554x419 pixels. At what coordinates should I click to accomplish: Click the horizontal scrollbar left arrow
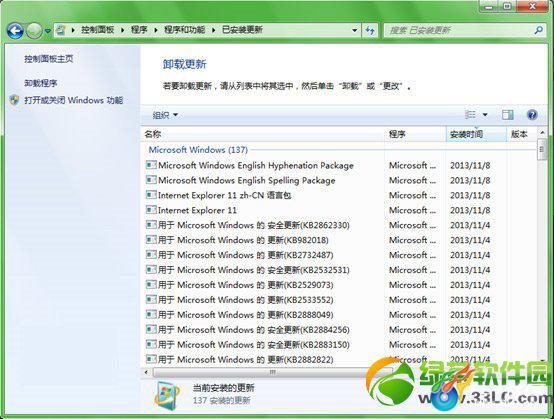click(147, 372)
